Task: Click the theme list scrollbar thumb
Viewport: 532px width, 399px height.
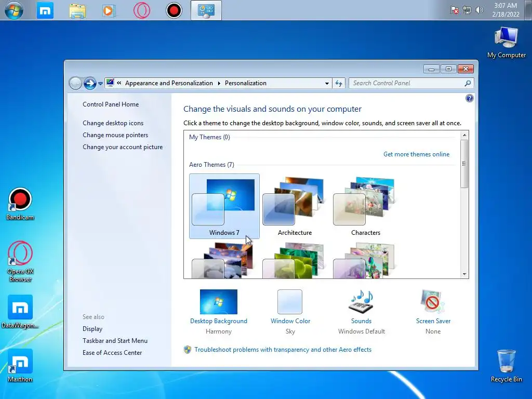Action: point(464,164)
